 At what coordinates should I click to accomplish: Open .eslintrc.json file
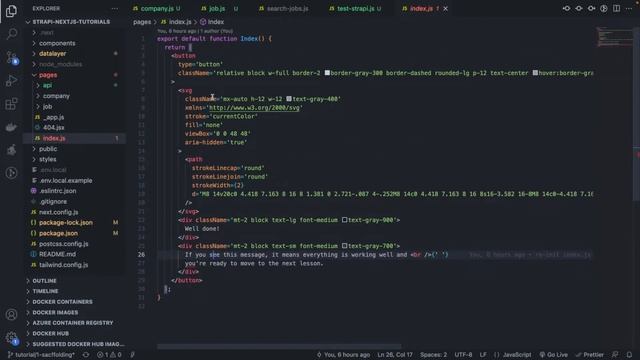click(x=57, y=191)
